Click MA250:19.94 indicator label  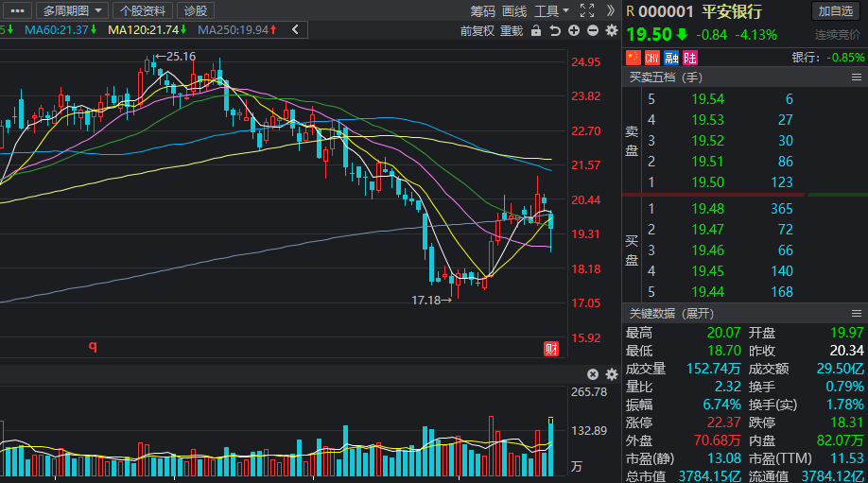pyautogui.click(x=237, y=30)
